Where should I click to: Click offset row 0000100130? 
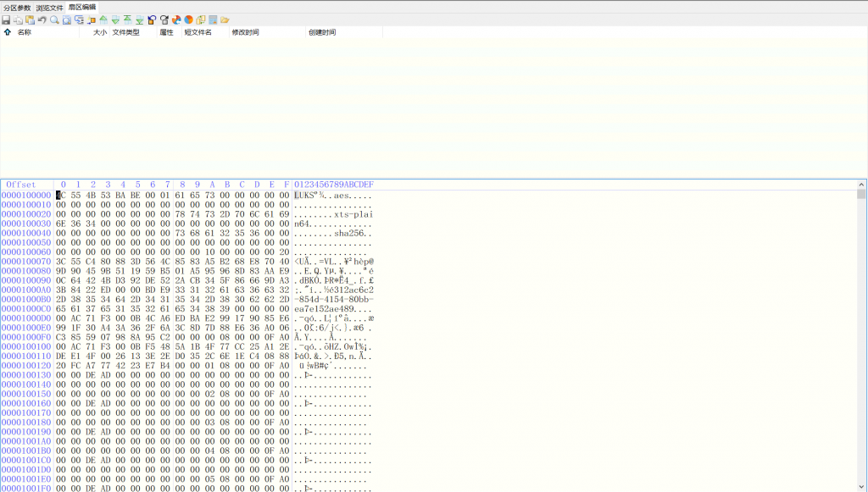tap(26, 375)
